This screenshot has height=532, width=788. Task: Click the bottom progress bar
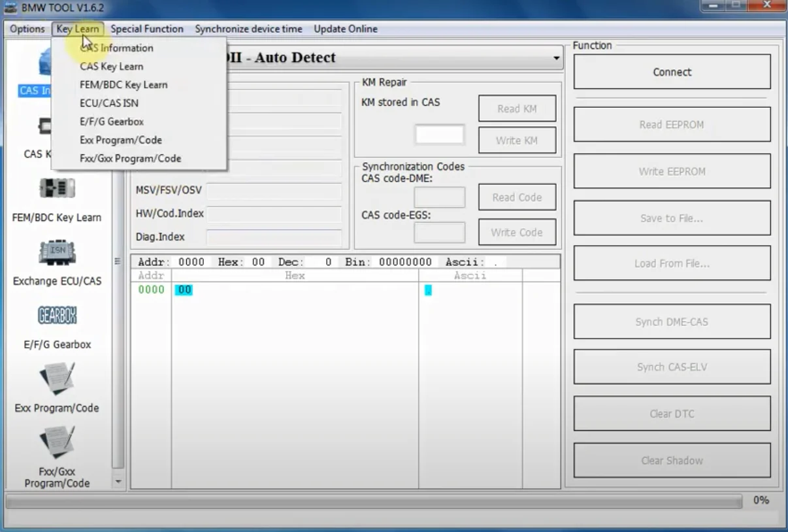(374, 501)
